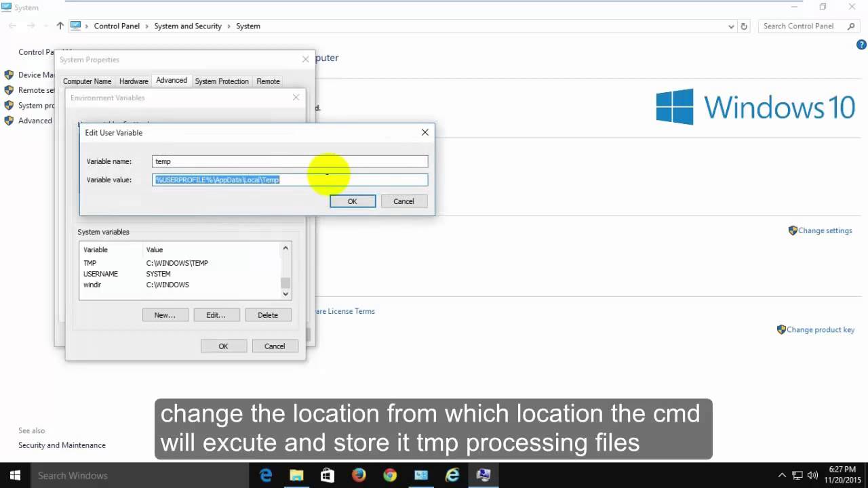
Task: Open the blue Help question mark icon
Action: 862,45
